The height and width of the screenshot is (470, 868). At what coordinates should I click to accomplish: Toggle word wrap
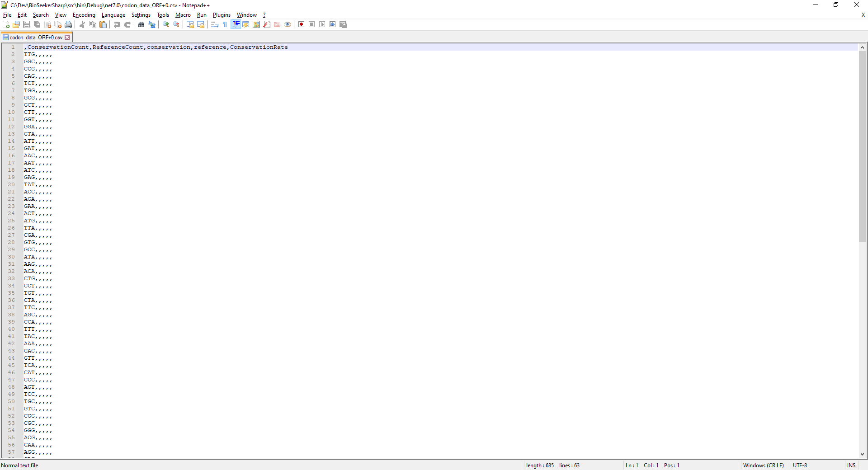pyautogui.click(x=214, y=24)
